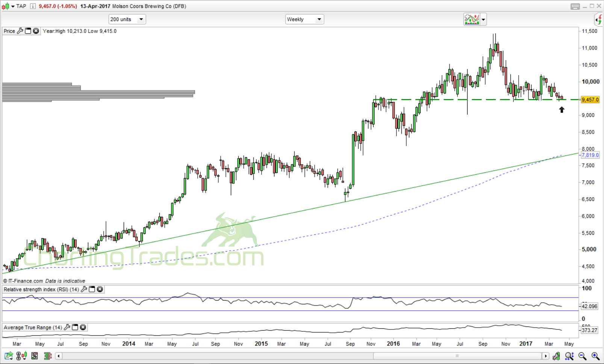Image resolution: width=604 pixels, height=364 pixels.
Task: Open the Weekly timeframe dropdown
Action: (x=319, y=19)
